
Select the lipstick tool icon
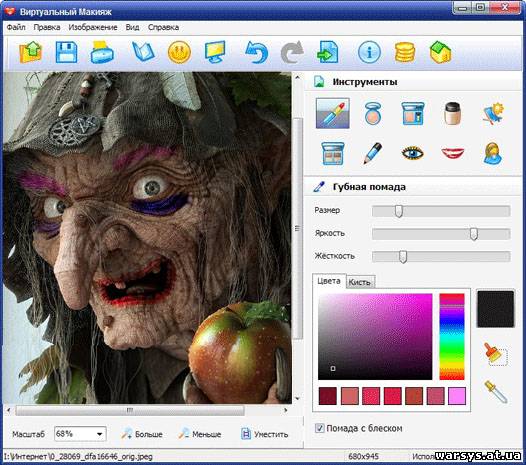coord(332,113)
